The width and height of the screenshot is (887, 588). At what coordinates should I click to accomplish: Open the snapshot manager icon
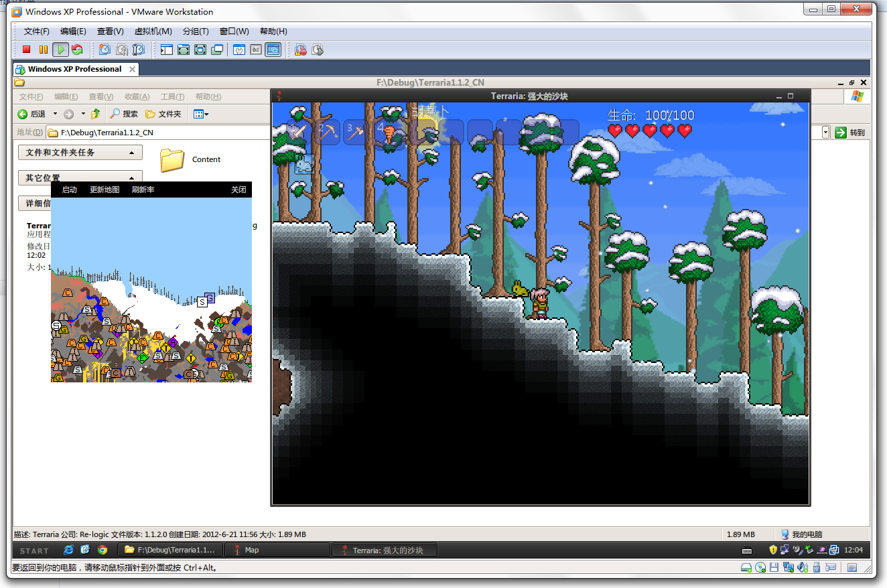pyautogui.click(x=139, y=50)
